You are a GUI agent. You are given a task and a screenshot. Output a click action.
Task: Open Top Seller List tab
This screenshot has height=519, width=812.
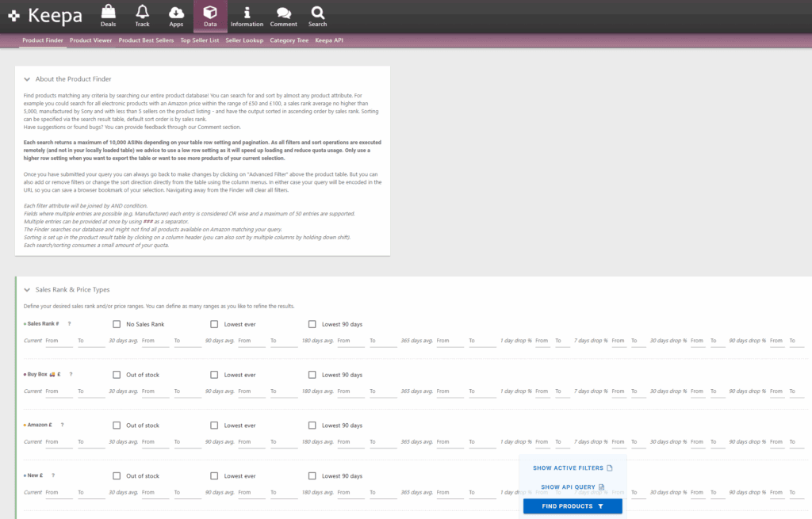tap(199, 40)
